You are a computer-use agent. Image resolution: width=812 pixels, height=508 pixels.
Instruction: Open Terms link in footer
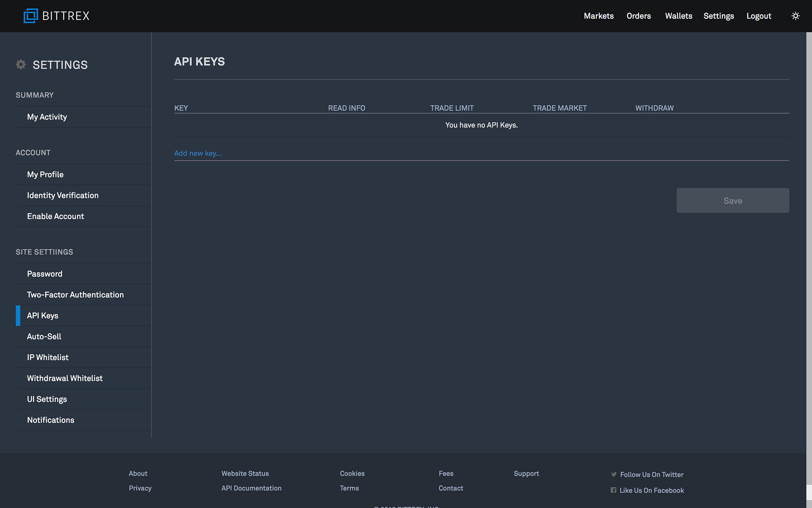tap(349, 488)
